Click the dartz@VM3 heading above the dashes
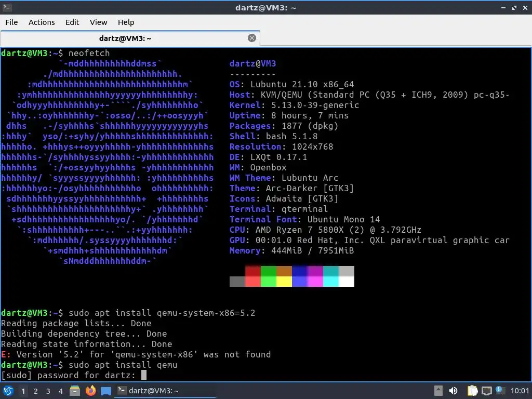Image resolution: width=532 pixels, height=399 pixels. pos(253,63)
